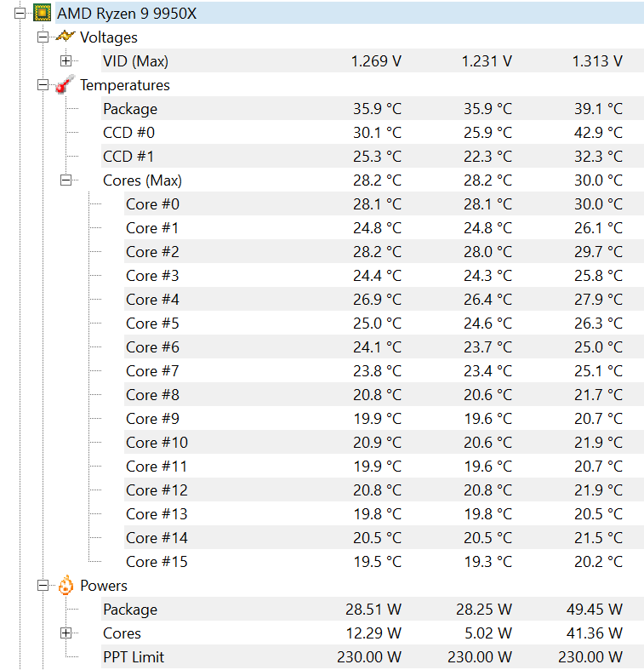The width and height of the screenshot is (644, 670).
Task: Click the Cores current power 12.29 W
Action: (373, 633)
